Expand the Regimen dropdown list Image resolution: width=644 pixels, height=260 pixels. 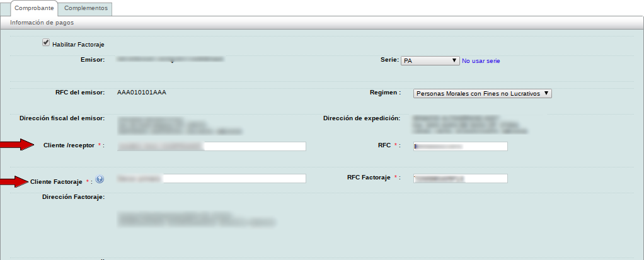click(x=483, y=93)
